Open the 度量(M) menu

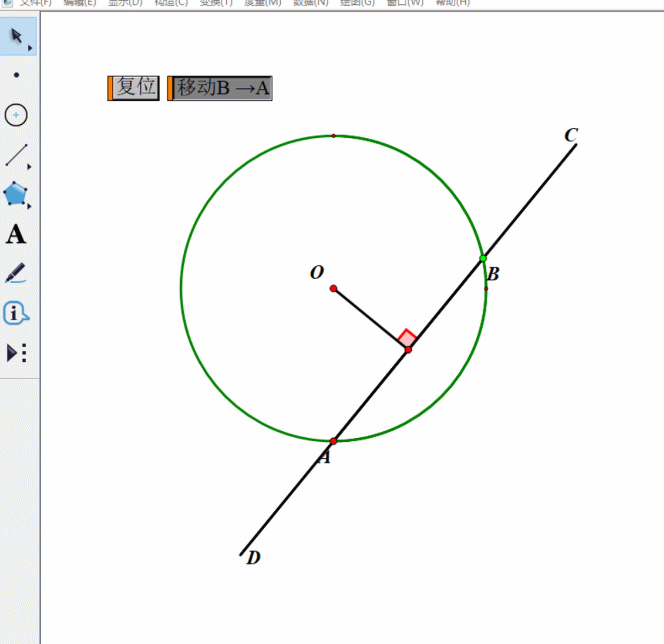[263, 3]
